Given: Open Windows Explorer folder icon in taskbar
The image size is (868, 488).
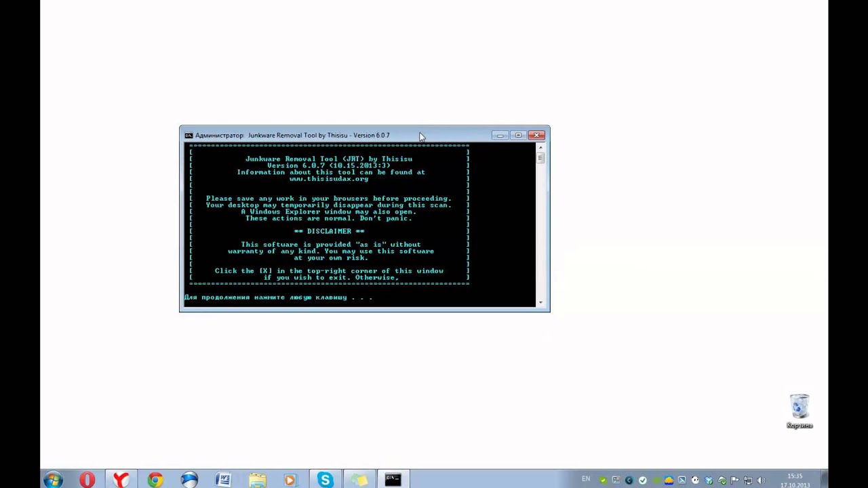Looking at the screenshot, I should pos(257,480).
